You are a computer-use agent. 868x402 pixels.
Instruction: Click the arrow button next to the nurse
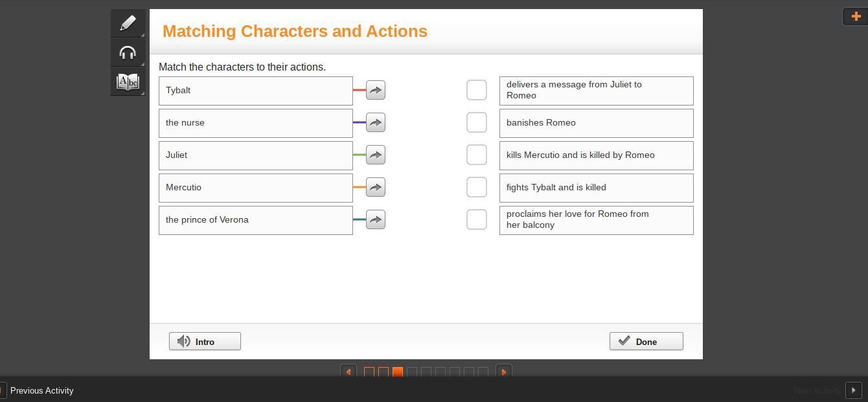[376, 122]
